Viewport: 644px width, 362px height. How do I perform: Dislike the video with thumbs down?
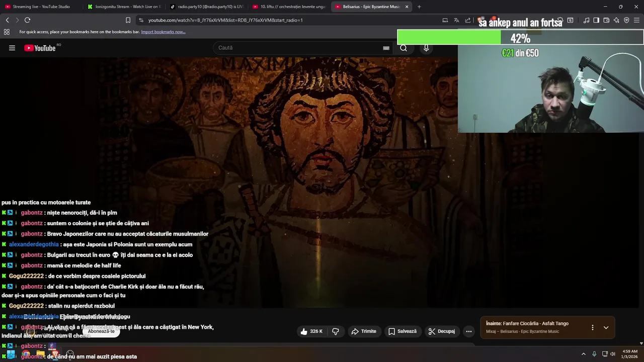pos(336,331)
